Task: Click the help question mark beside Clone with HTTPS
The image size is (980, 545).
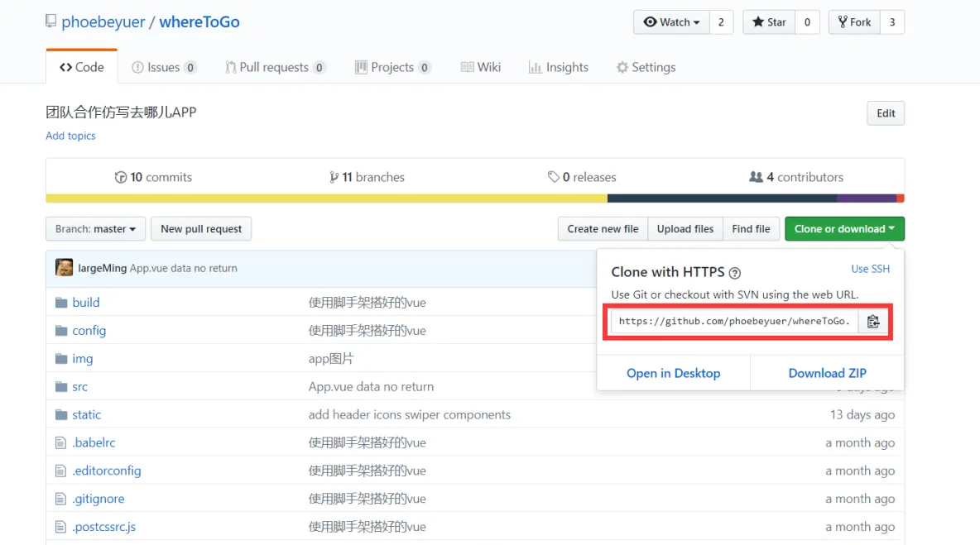Action: point(735,273)
